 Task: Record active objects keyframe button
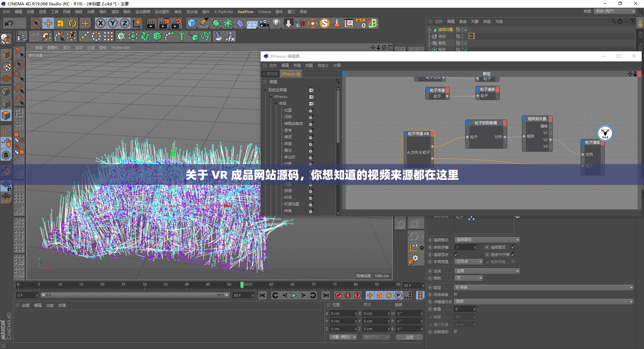point(338,295)
